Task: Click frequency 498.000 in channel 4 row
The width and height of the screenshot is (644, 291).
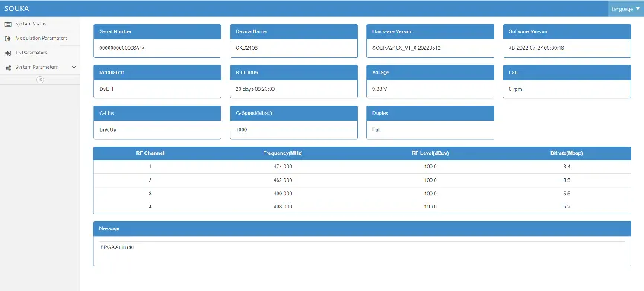Action: 283,206
